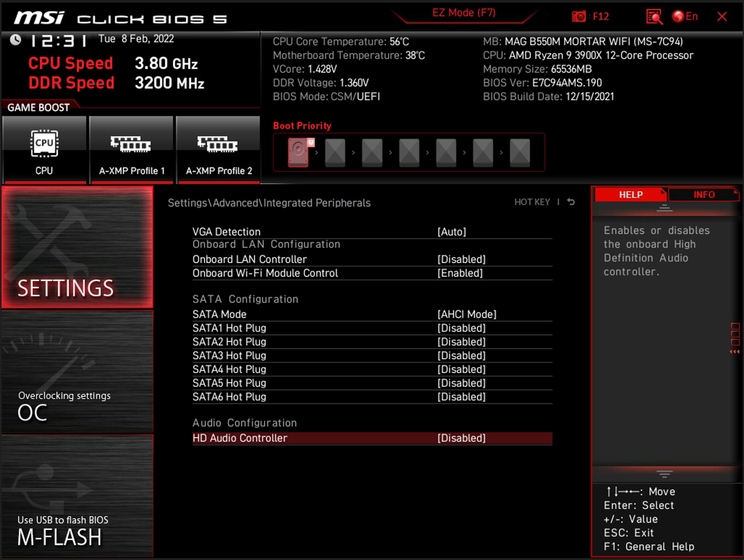Image resolution: width=744 pixels, height=560 pixels.
Task: Toggle Onboard LAN Controller setting
Action: coord(461,259)
